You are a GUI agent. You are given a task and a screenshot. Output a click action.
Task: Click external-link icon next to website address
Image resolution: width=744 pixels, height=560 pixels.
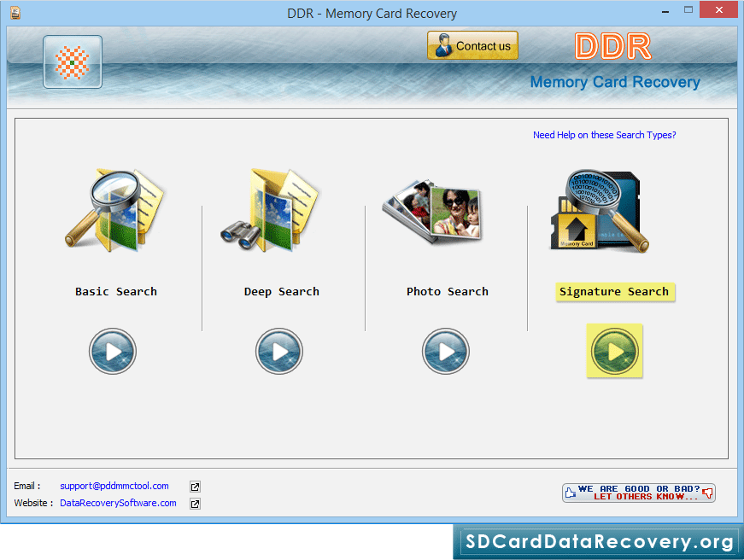click(x=195, y=504)
